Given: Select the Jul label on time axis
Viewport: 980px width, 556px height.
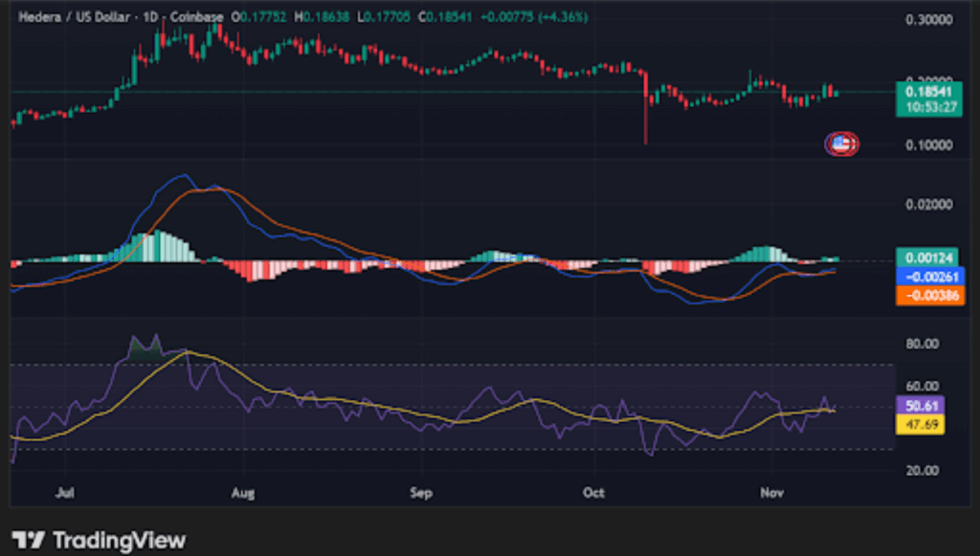Looking at the screenshot, I should point(65,494).
